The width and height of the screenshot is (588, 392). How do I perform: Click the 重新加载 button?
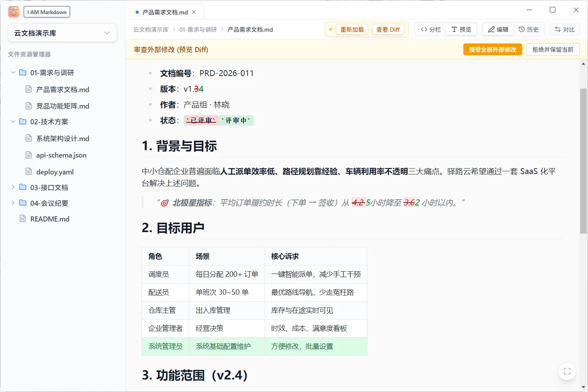352,29
